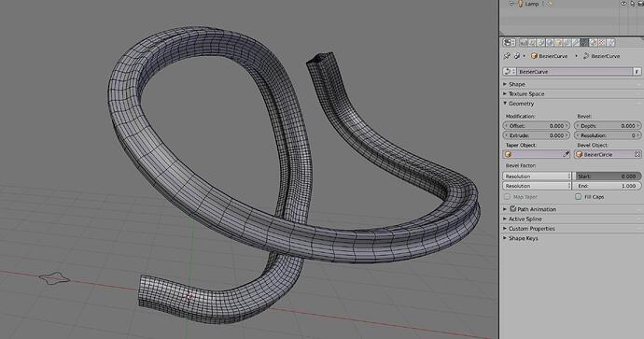Viewport: 644px width, 339px height.
Task: Open the editor type selector in Properties header
Action: [510, 42]
